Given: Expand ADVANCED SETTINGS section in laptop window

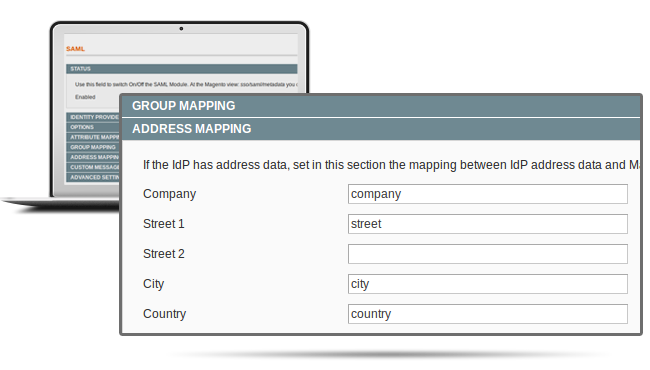Looking at the screenshot, I should click(x=93, y=177).
